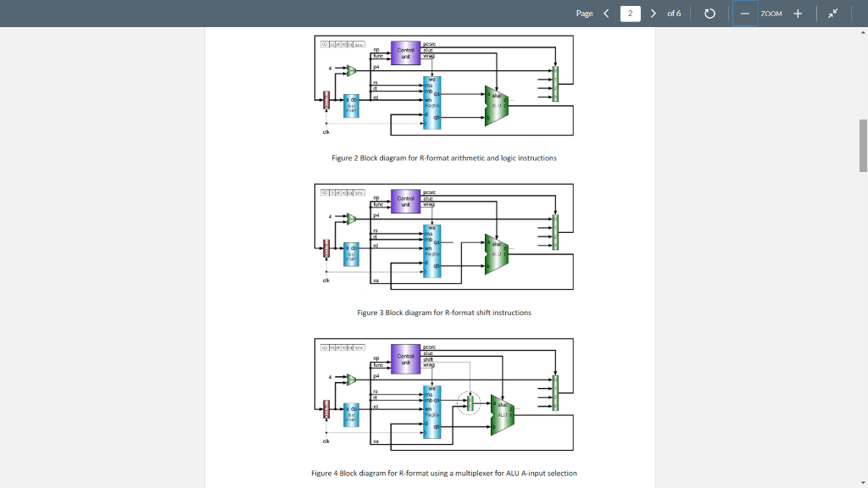Click the scrollbar down arrow
The height and width of the screenshot is (488, 868).
tap(862, 481)
